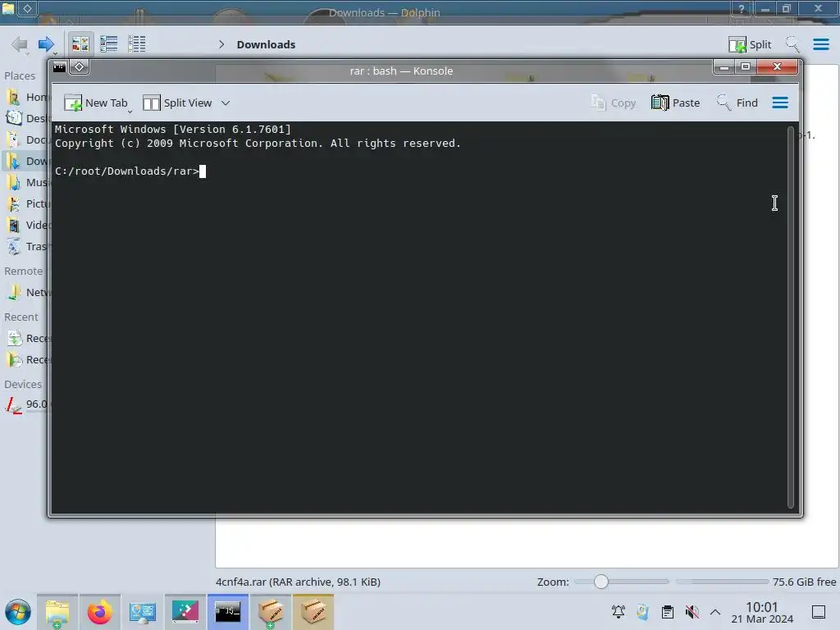Open notifications bell in system tray
Image resolution: width=840 pixels, height=630 pixels.
pos(619,612)
